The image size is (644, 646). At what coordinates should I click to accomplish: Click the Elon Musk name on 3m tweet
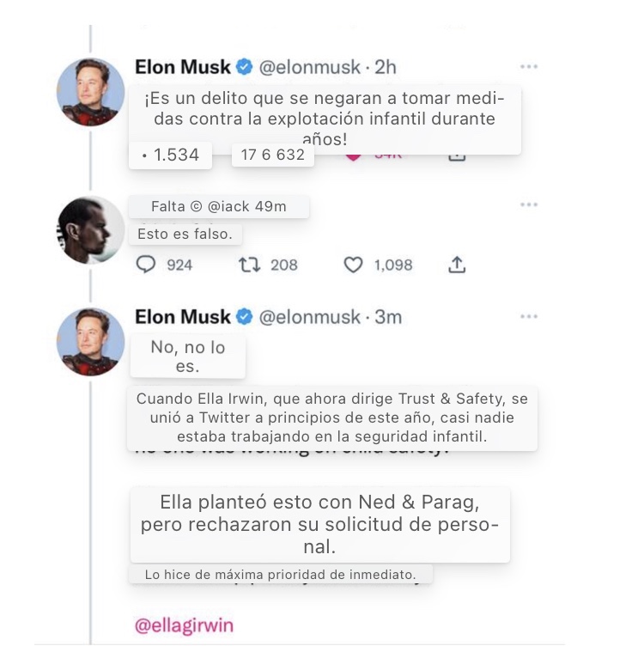point(183,317)
